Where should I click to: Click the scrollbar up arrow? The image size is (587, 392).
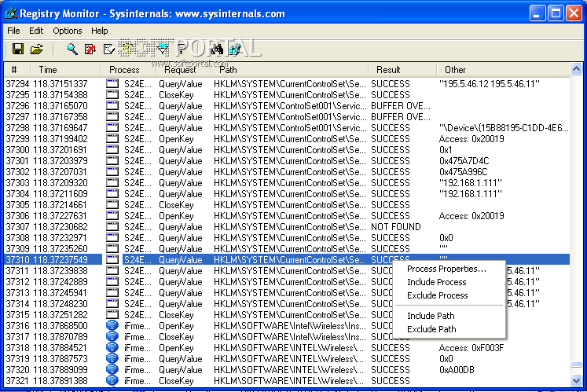(576, 69)
